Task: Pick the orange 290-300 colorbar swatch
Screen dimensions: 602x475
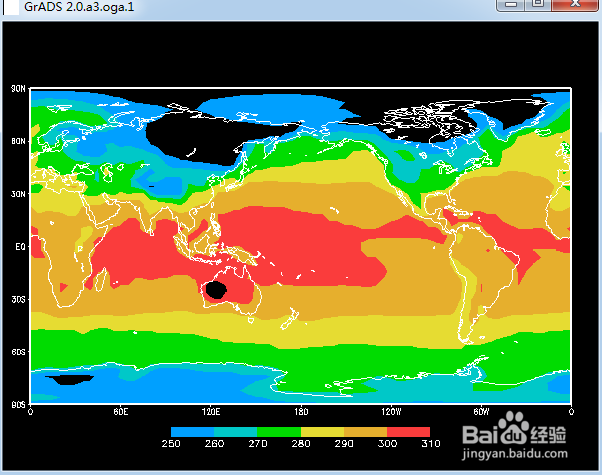Action: tap(365, 432)
